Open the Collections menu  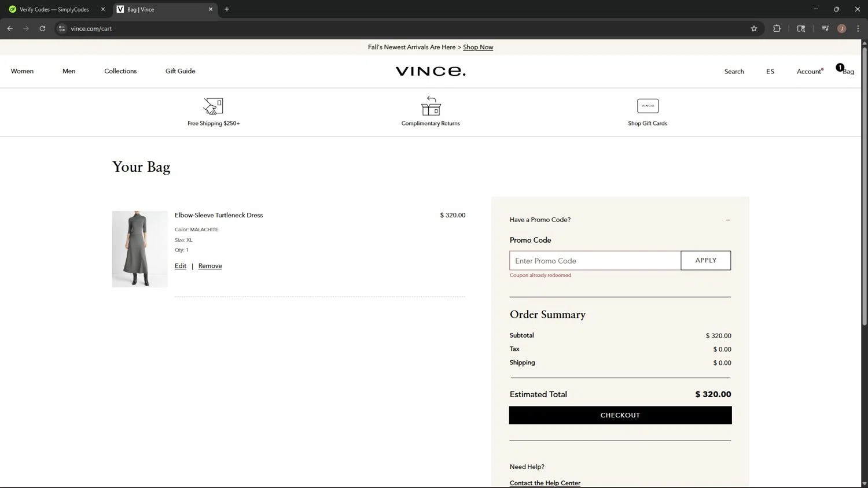pyautogui.click(x=120, y=71)
